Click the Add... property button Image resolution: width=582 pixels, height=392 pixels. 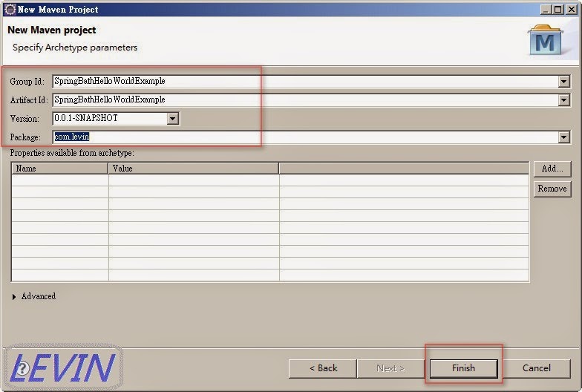tap(552, 169)
